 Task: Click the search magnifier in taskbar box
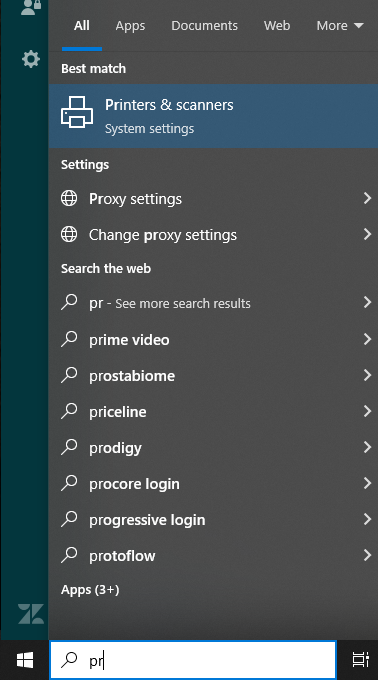(69, 660)
